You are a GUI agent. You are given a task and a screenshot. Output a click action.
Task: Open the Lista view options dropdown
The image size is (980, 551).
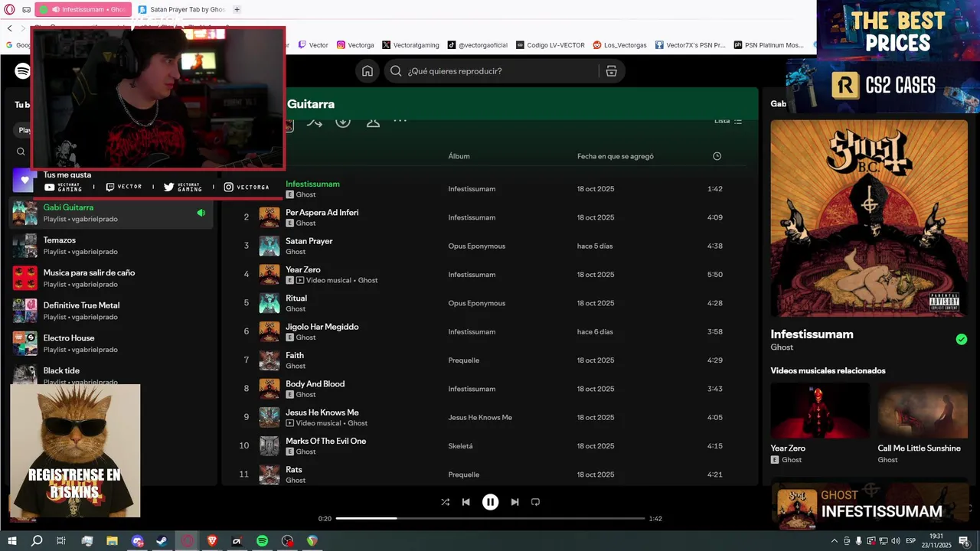tap(728, 121)
